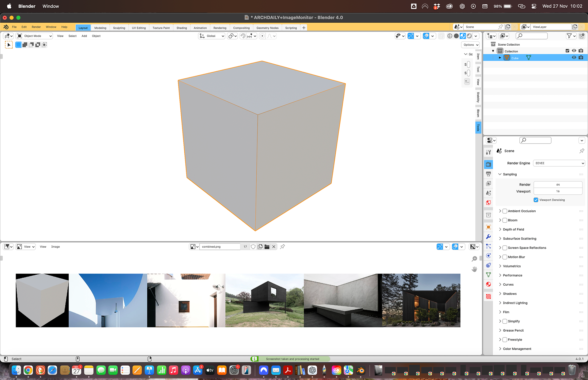The width and height of the screenshot is (588, 380).
Task: Click the image editor zoom magnifier icon
Action: point(474,259)
